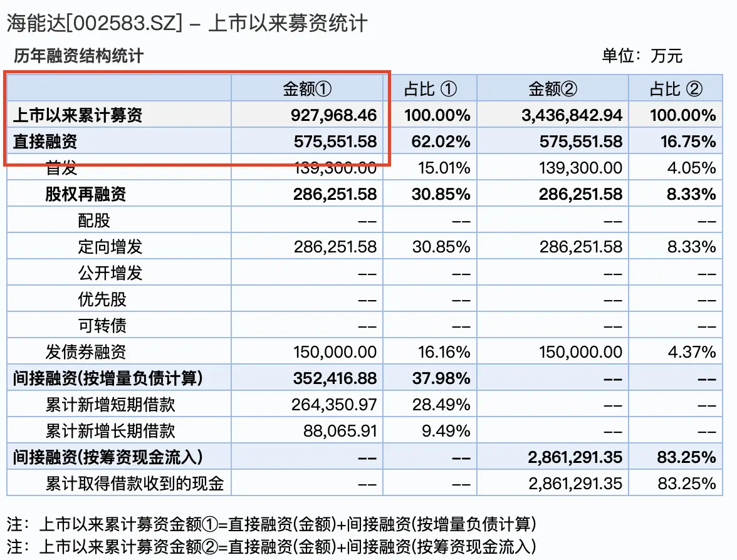Click the 配股 row label
Screen dimensions: 737x560
click(94, 220)
